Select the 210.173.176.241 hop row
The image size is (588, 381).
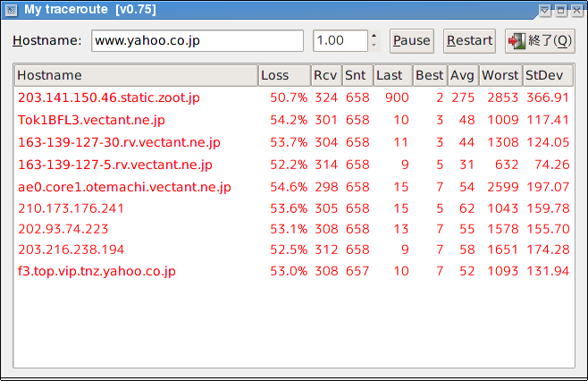[x=294, y=208]
